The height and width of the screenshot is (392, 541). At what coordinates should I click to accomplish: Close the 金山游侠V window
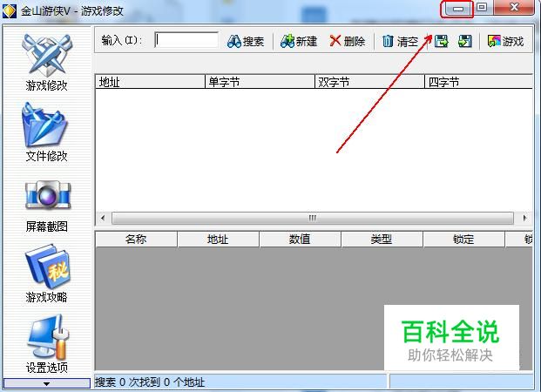(x=514, y=8)
